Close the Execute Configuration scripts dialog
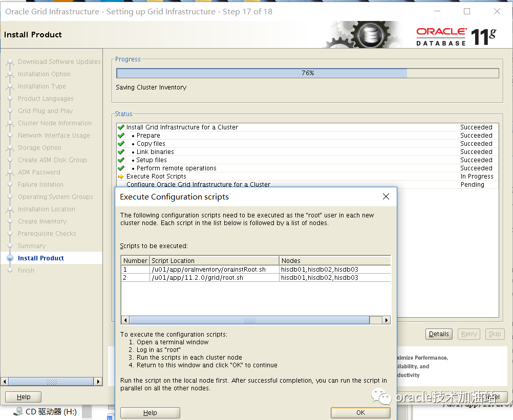Screen dimensions: 513x420 coord(386,196)
